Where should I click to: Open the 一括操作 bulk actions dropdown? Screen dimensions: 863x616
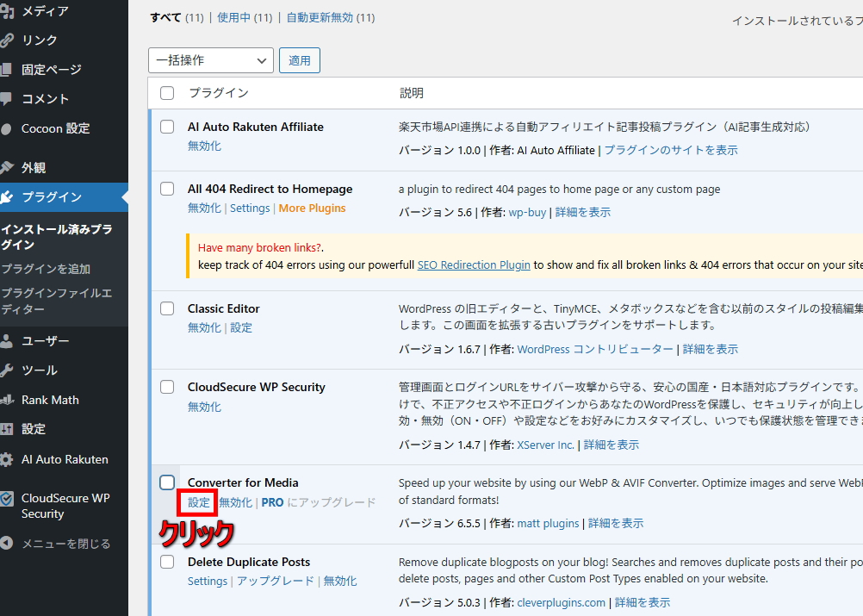pyautogui.click(x=210, y=60)
